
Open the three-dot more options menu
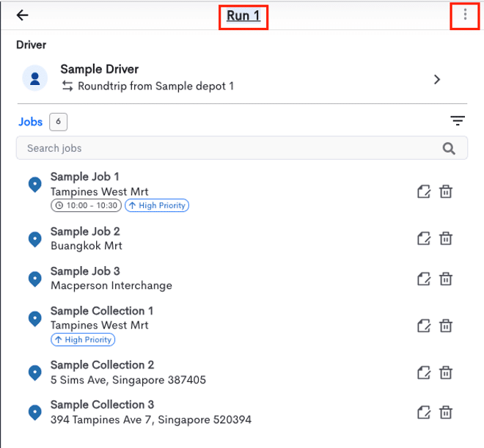coord(465,14)
